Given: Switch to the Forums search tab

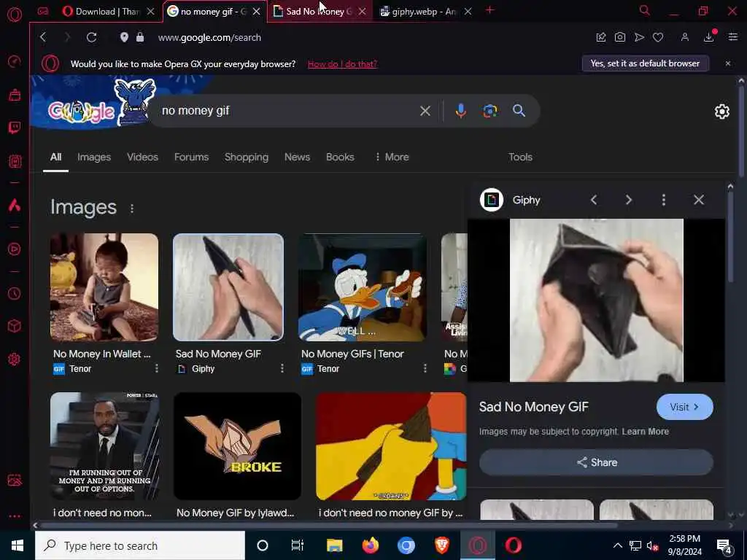Looking at the screenshot, I should click(192, 157).
